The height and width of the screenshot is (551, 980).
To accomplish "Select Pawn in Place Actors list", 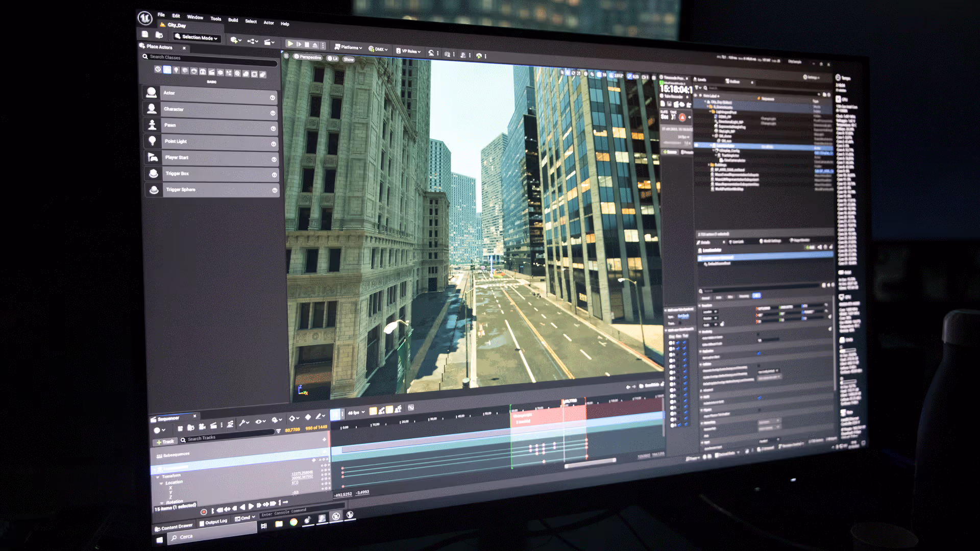I will (x=211, y=126).
